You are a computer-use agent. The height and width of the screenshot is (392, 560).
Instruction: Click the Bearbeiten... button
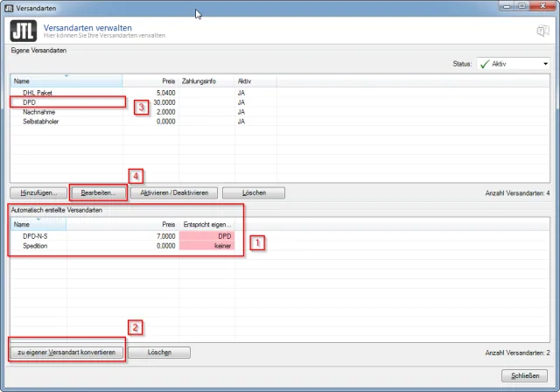[98, 192]
